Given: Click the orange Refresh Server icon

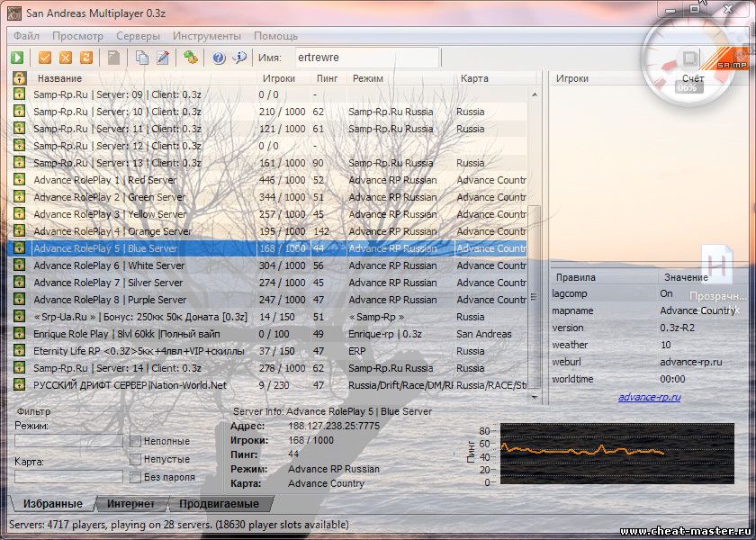Looking at the screenshot, I should click(86, 58).
